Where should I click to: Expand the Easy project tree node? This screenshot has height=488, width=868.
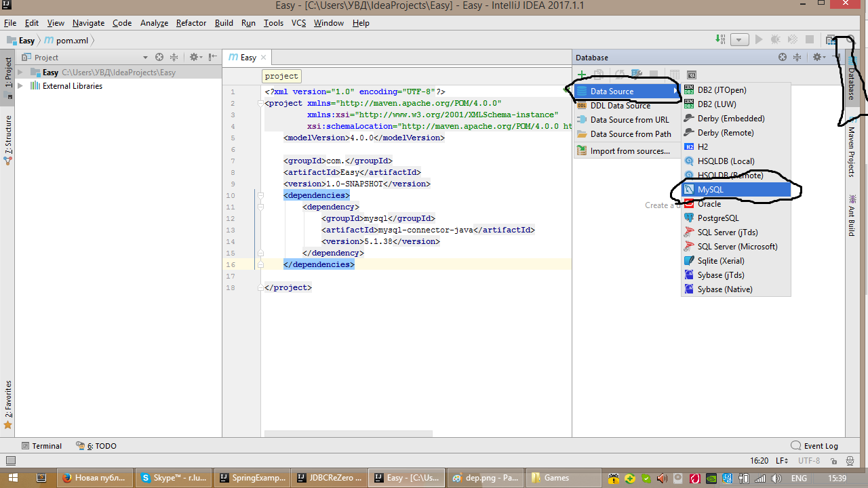[20, 73]
